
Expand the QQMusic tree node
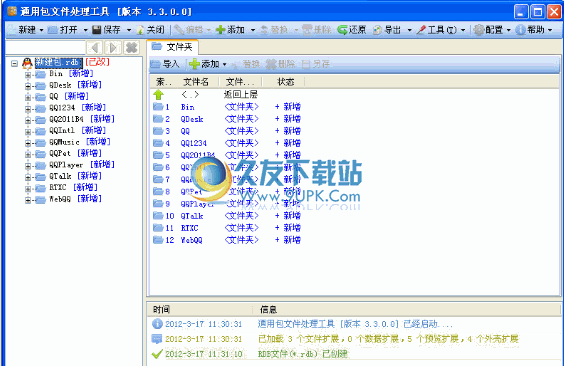pyautogui.click(x=28, y=143)
